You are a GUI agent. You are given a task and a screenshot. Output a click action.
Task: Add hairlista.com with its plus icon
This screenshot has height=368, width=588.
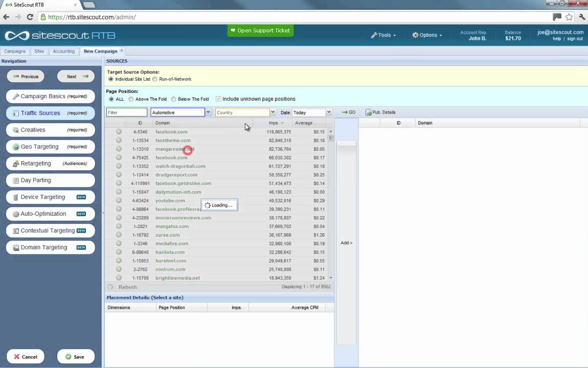point(119,252)
